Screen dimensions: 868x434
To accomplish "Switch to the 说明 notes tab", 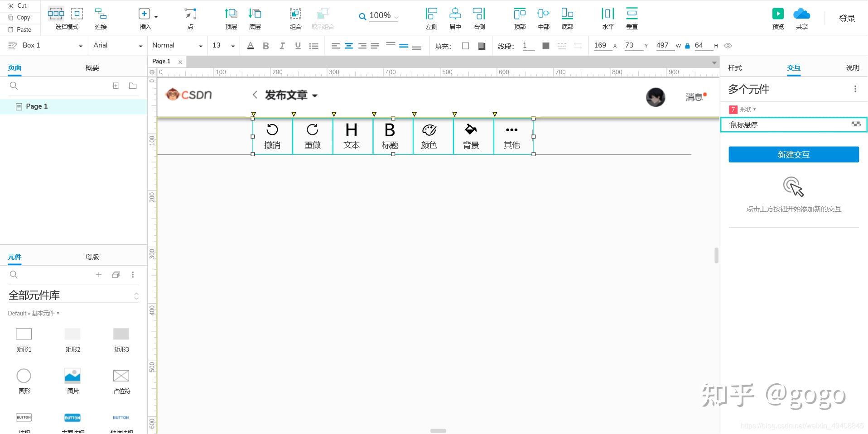I will pyautogui.click(x=853, y=67).
